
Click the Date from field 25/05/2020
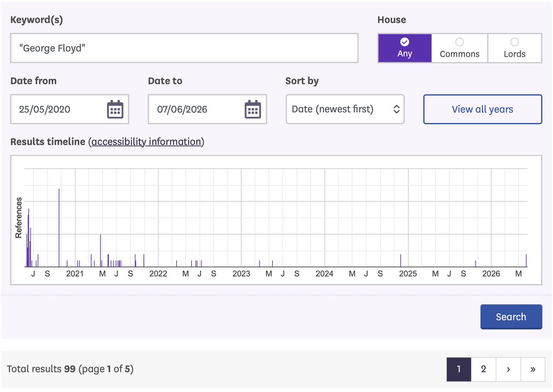70,109
